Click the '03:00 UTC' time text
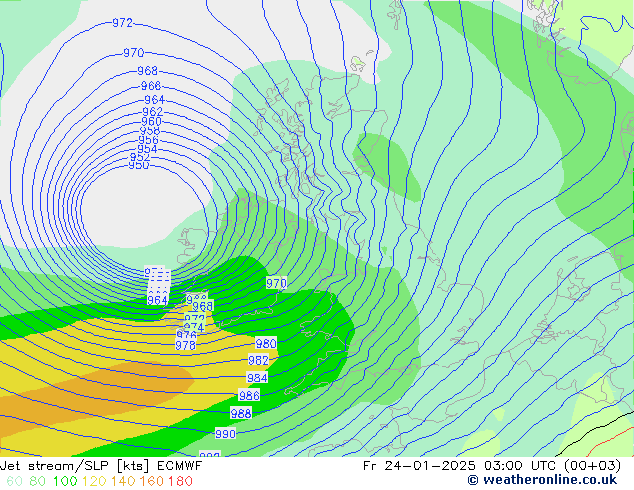Image resolution: width=634 pixels, height=490 pixels. click(x=521, y=466)
